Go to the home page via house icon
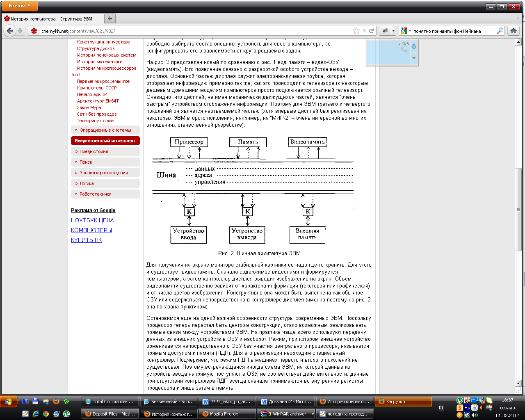Image resolution: width=525 pixels, height=420 pixels. [x=514, y=31]
